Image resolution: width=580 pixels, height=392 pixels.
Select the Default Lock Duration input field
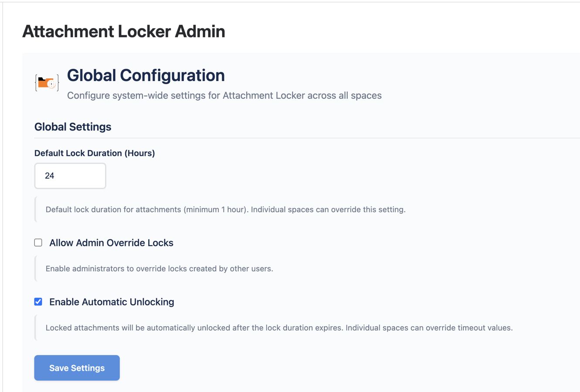70,176
